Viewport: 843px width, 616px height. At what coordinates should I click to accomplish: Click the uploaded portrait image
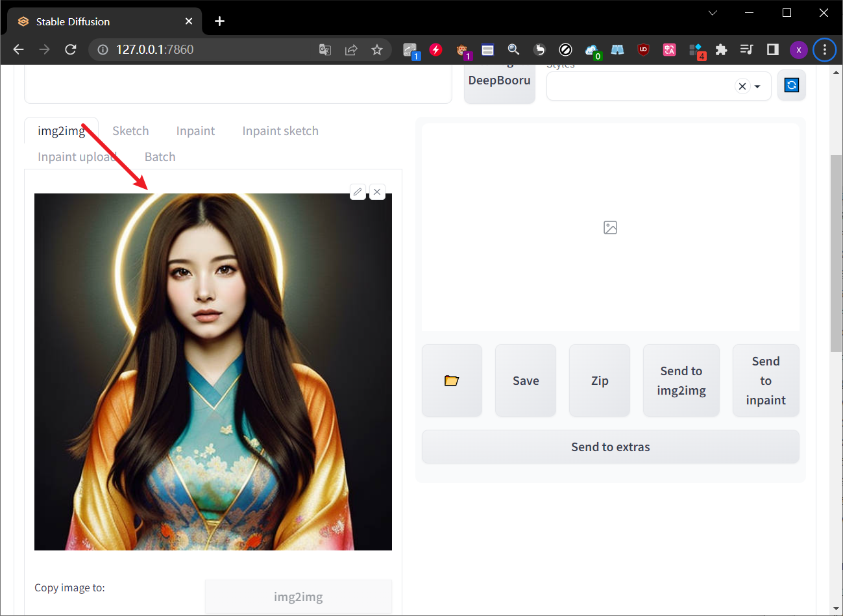coord(213,372)
